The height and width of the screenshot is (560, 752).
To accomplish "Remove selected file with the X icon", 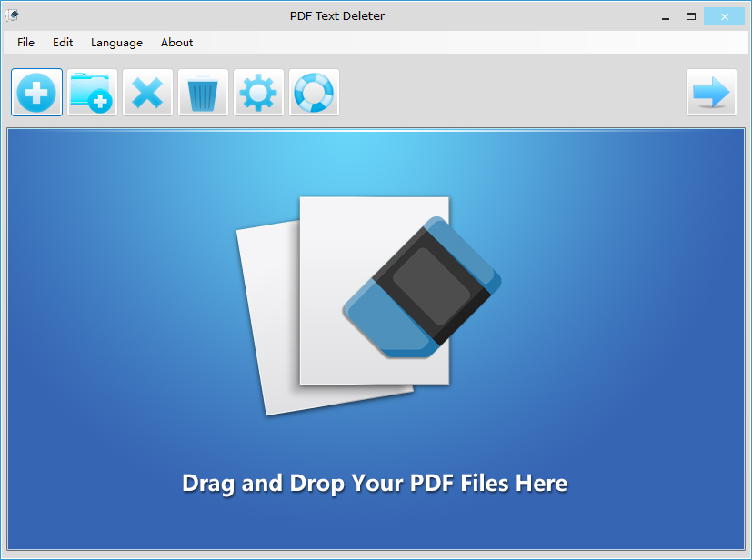I will [148, 92].
